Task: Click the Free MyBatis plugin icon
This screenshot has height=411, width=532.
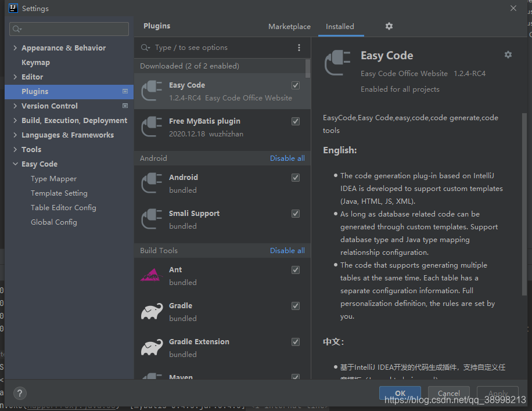Action: pyautogui.click(x=152, y=127)
